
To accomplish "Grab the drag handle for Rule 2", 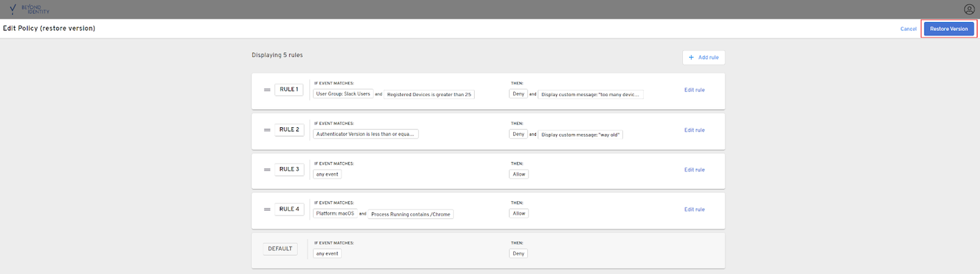I will (267, 130).
